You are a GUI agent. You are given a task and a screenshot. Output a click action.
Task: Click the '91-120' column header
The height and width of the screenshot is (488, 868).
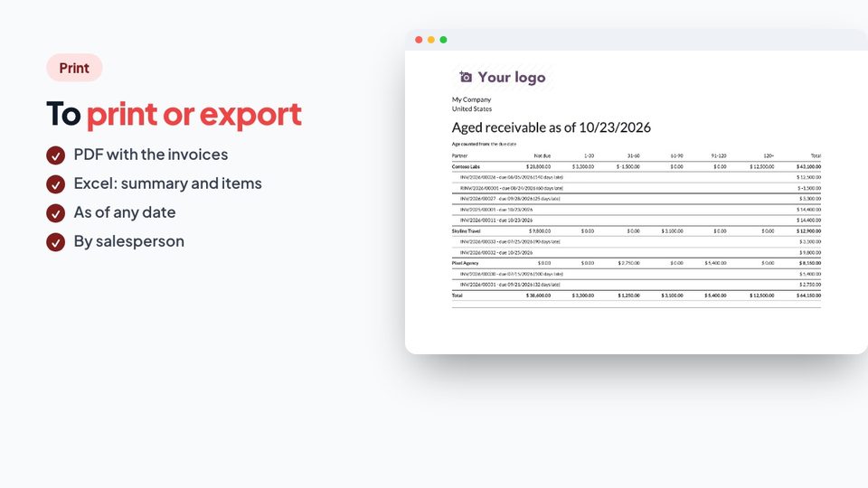tap(719, 156)
